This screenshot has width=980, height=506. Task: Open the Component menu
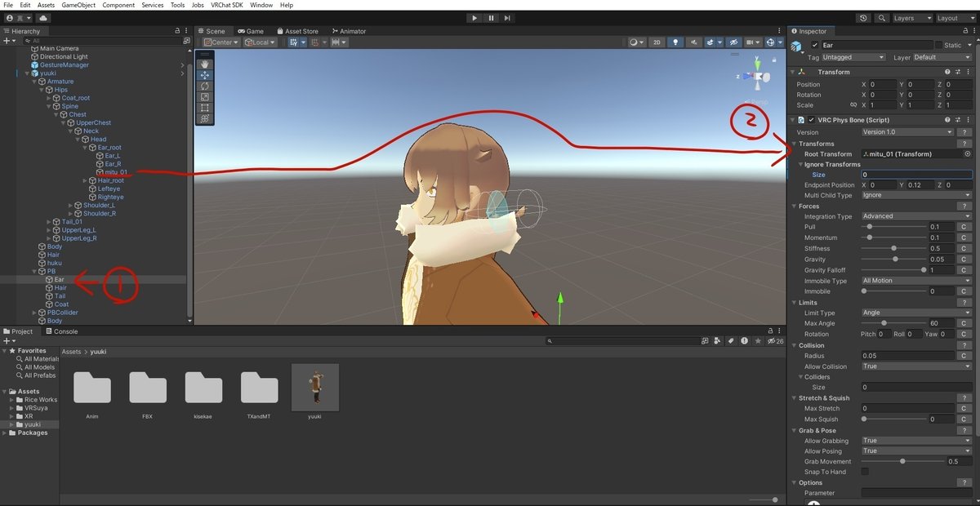coord(118,5)
